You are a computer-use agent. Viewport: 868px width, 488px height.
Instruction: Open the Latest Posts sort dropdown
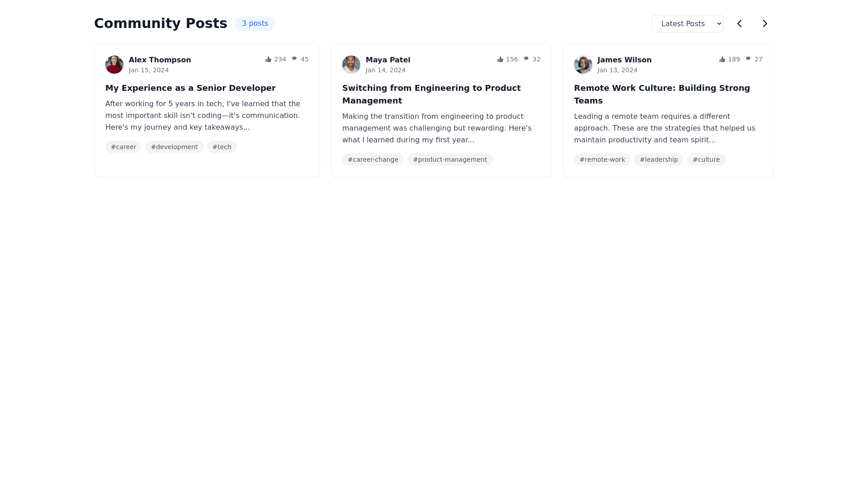coord(687,23)
